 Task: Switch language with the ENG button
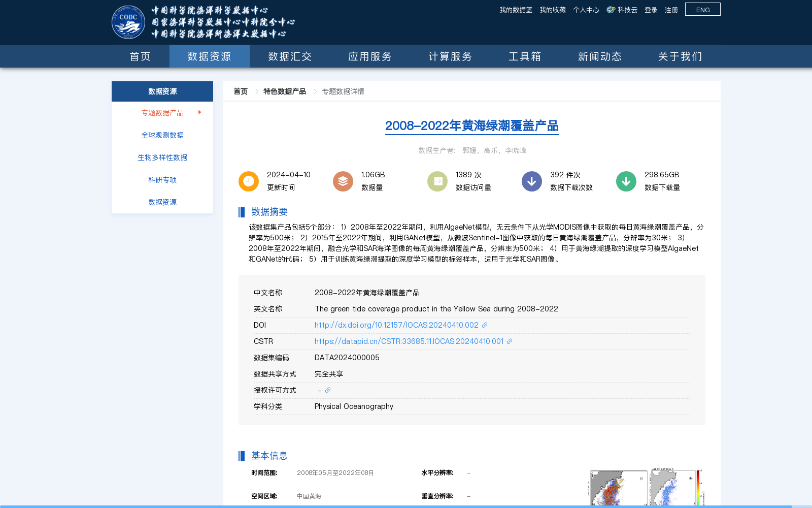[702, 9]
